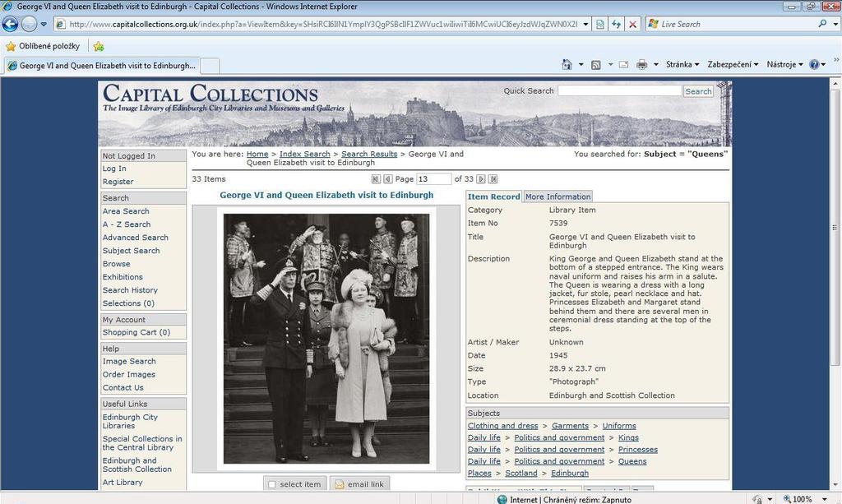842x504 pixels.
Task: Click the Add to Favorites Bar icon
Action: [x=99, y=46]
